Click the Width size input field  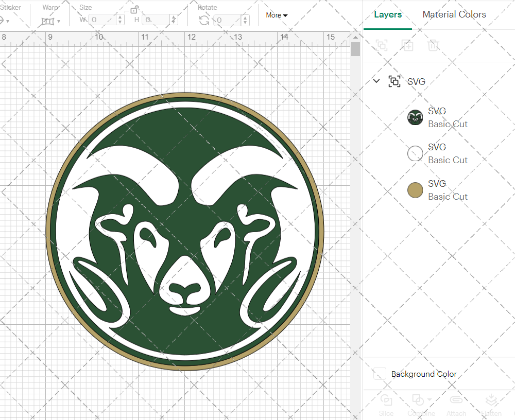coord(102,20)
